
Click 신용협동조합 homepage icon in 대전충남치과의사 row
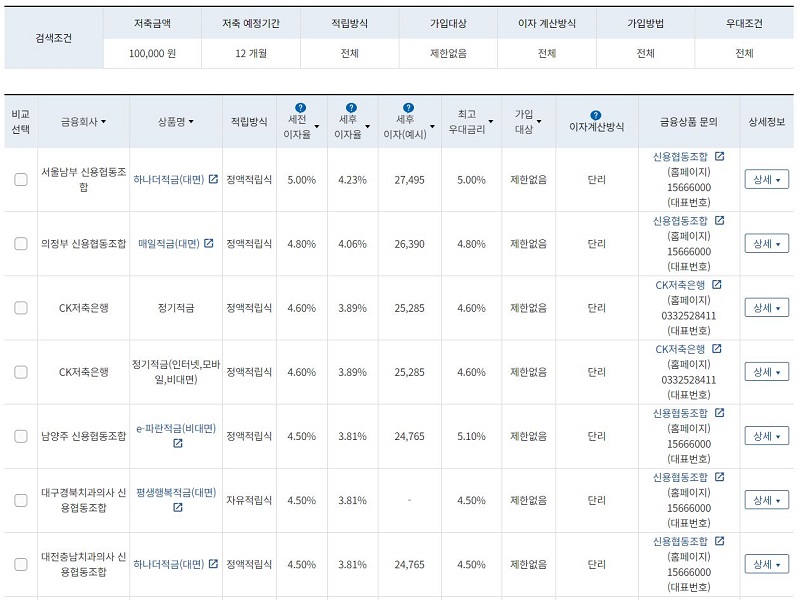tap(719, 541)
